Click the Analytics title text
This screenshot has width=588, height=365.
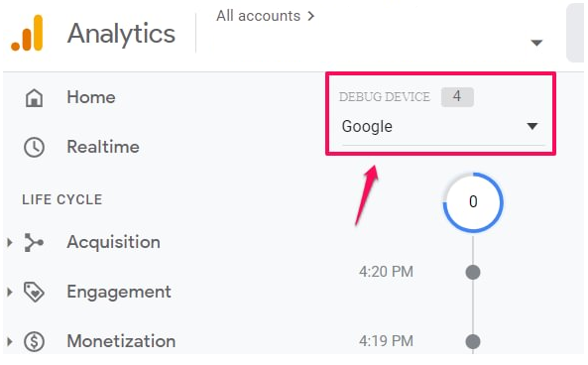121,34
